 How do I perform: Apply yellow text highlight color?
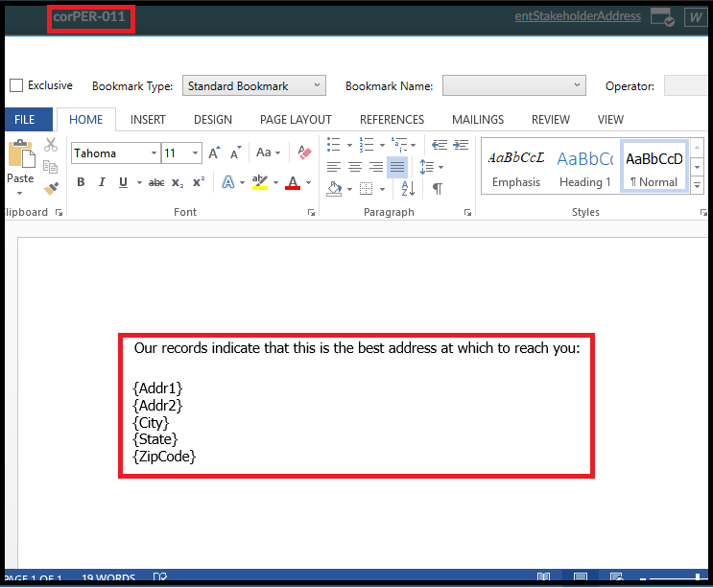click(260, 182)
